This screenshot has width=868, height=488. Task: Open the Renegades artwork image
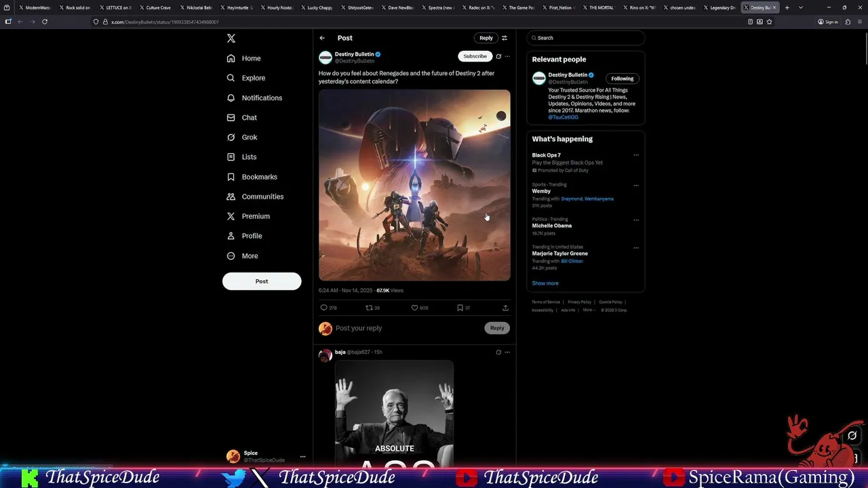(x=414, y=185)
